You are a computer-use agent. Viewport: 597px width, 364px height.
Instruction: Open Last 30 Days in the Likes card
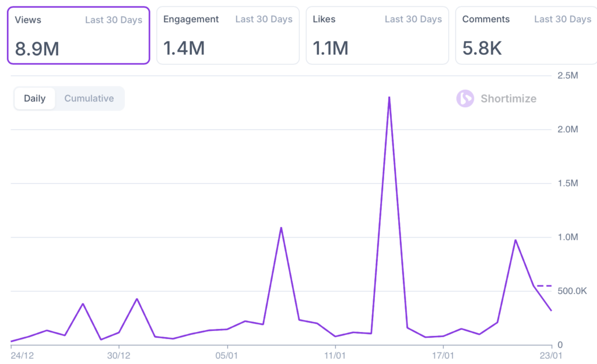point(413,19)
